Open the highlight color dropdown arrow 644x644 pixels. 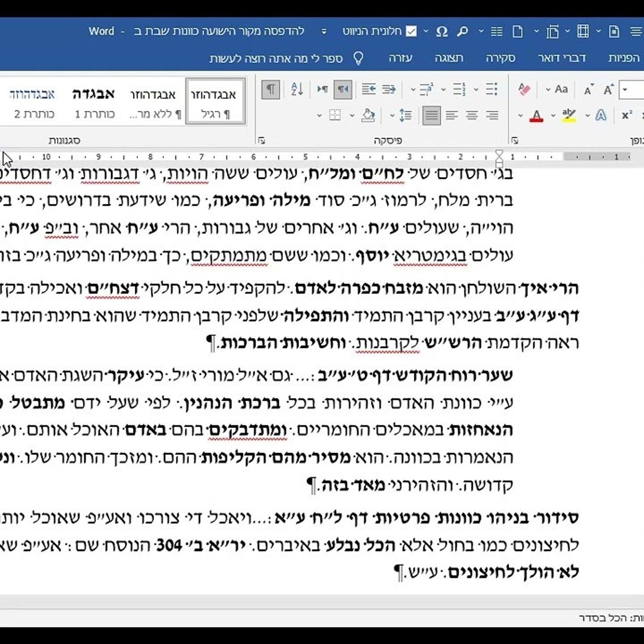click(553, 115)
